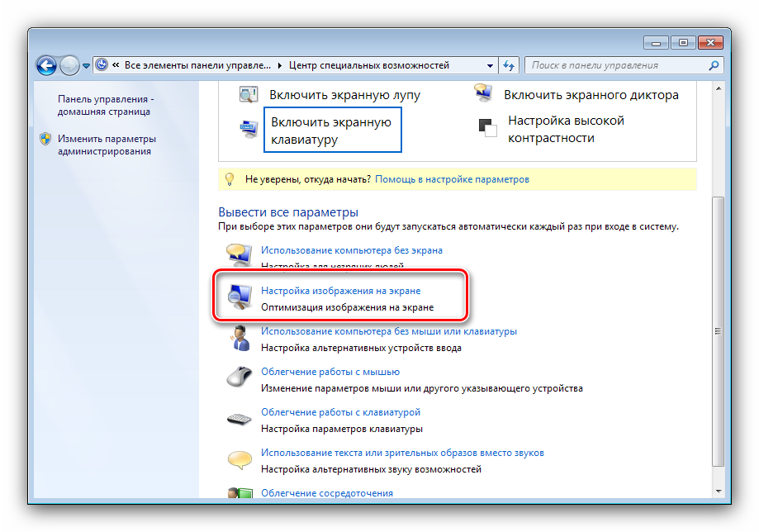Viewport: 759px width, 532px height.
Task: Click the vertical scrollbar thumb
Action: pyautogui.click(x=719, y=331)
